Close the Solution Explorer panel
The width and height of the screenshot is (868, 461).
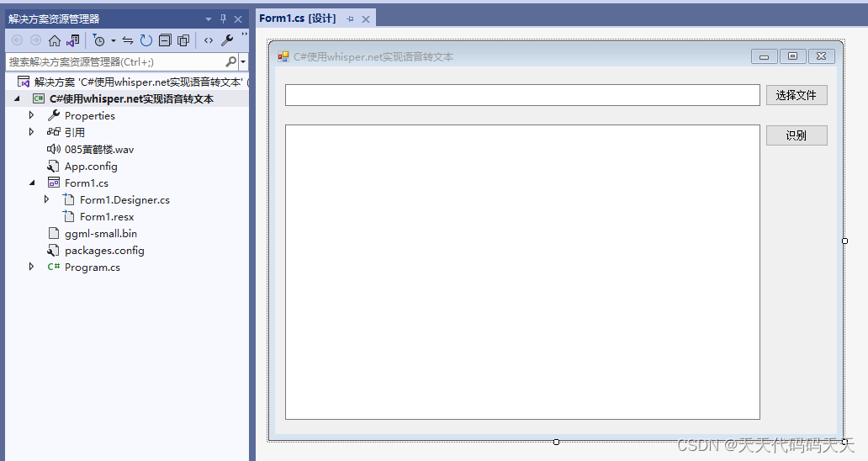238,19
